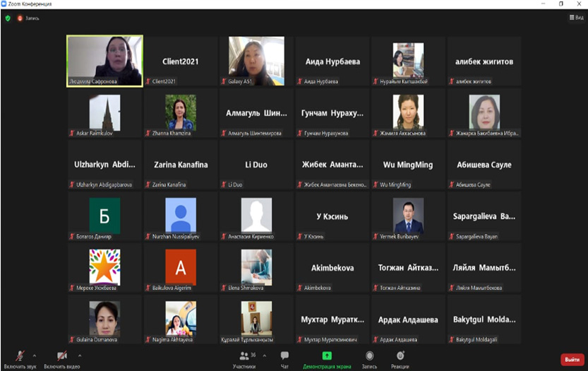Screen dimensions: 588x371
Task: Open the Участники participants panel
Action: point(244,358)
